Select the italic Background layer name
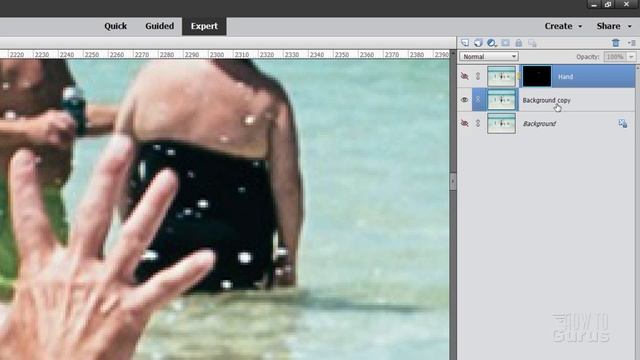Image resolution: width=640 pixels, height=360 pixels. 539,123
